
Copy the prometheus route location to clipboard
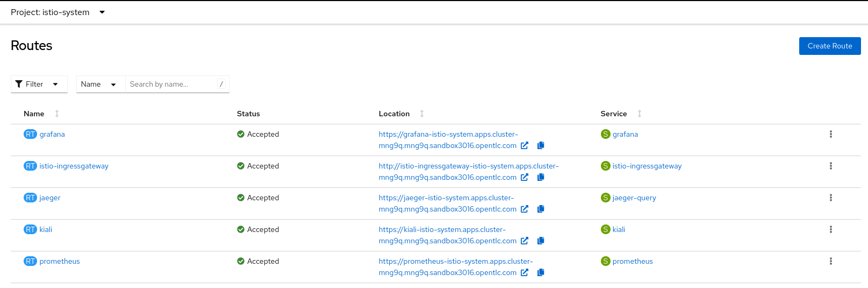click(x=541, y=272)
